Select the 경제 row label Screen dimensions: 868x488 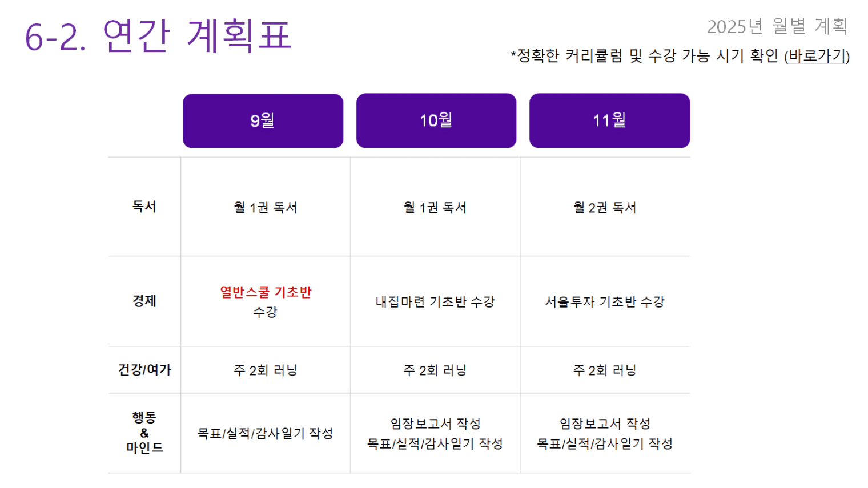point(144,301)
